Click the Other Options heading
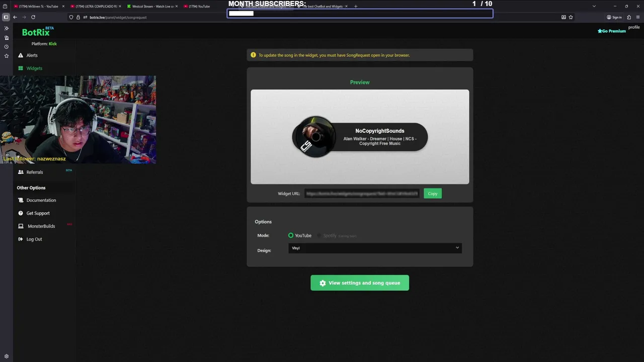This screenshot has height=362, width=644. click(31, 188)
